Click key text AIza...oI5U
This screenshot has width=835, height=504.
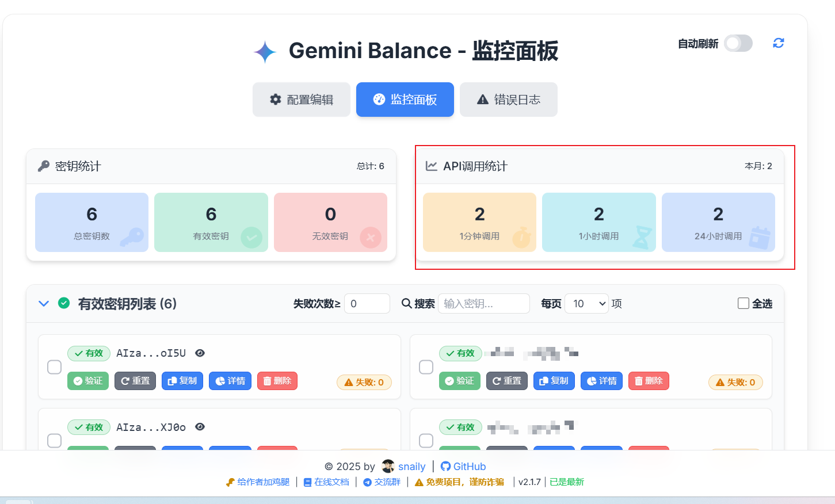pos(151,353)
